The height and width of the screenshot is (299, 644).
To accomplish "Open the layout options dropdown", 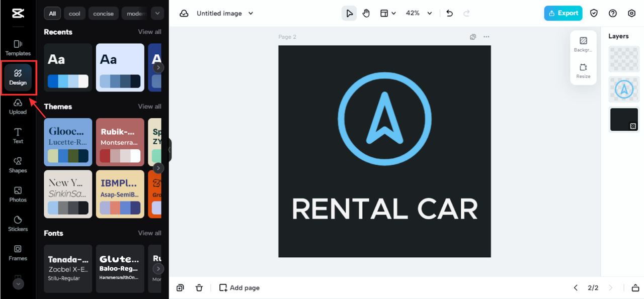I will 388,14.
